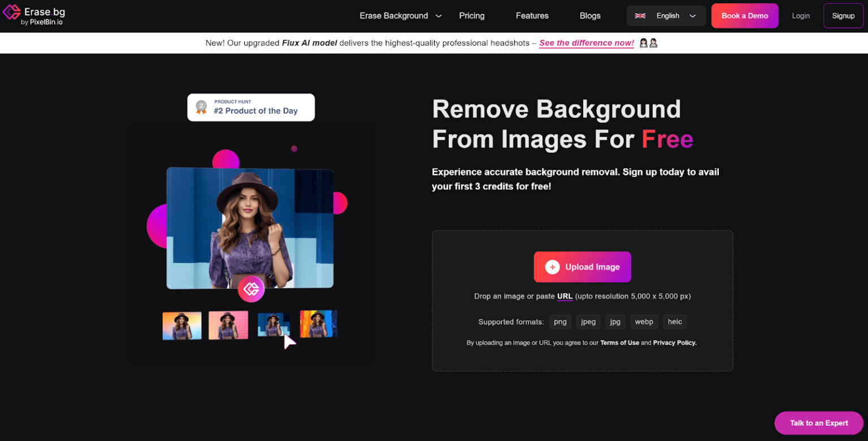Click the Book a Demo button

click(745, 16)
